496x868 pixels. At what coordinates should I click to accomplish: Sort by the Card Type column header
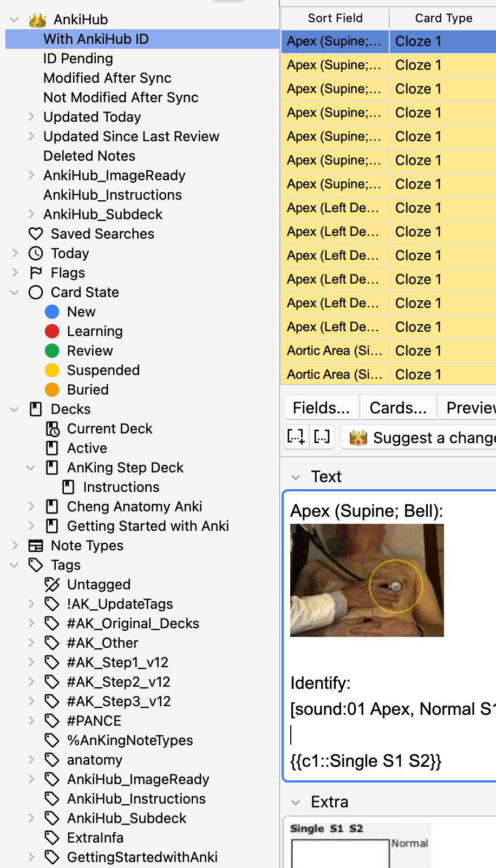click(x=443, y=18)
